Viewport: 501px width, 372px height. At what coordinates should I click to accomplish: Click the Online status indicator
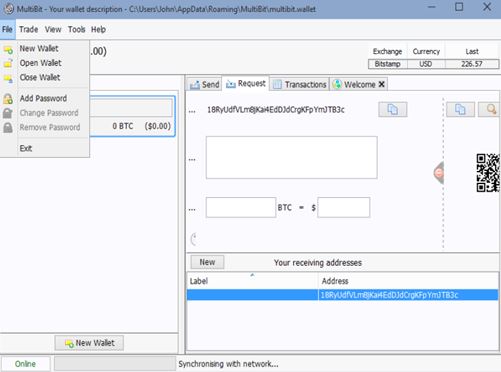(25, 364)
